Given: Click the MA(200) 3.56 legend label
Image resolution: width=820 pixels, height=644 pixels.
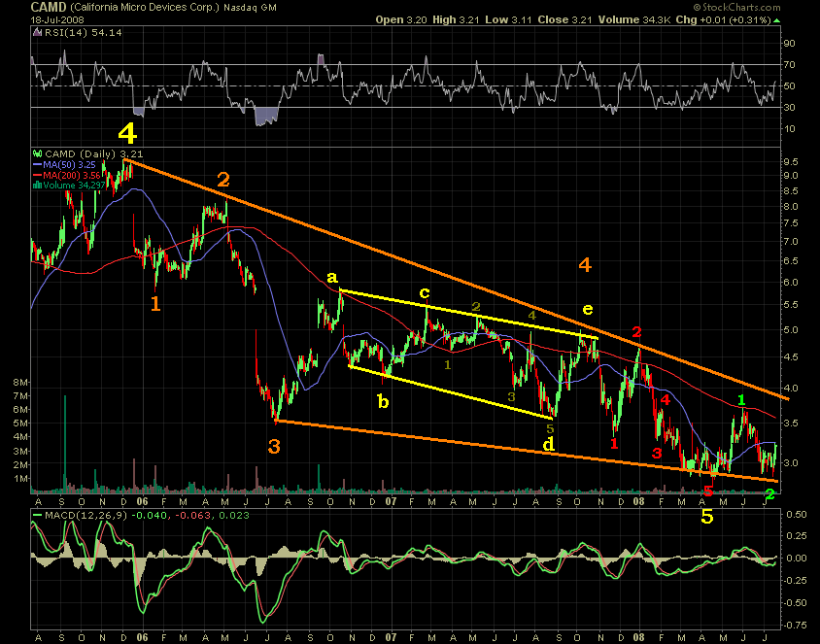Looking at the screenshot, I should click(x=72, y=175).
